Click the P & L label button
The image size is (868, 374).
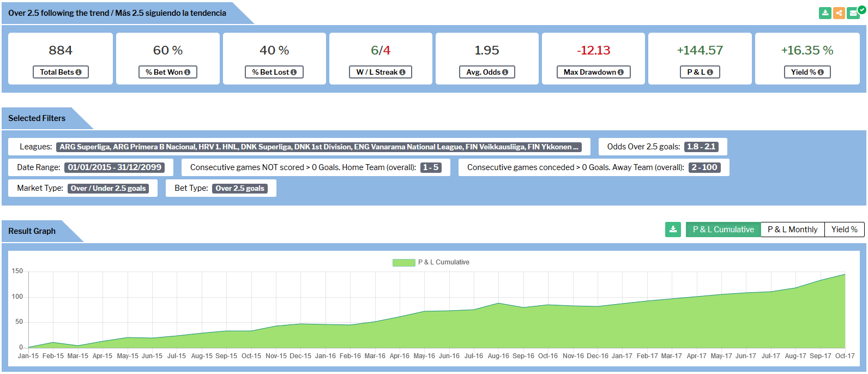[700, 72]
